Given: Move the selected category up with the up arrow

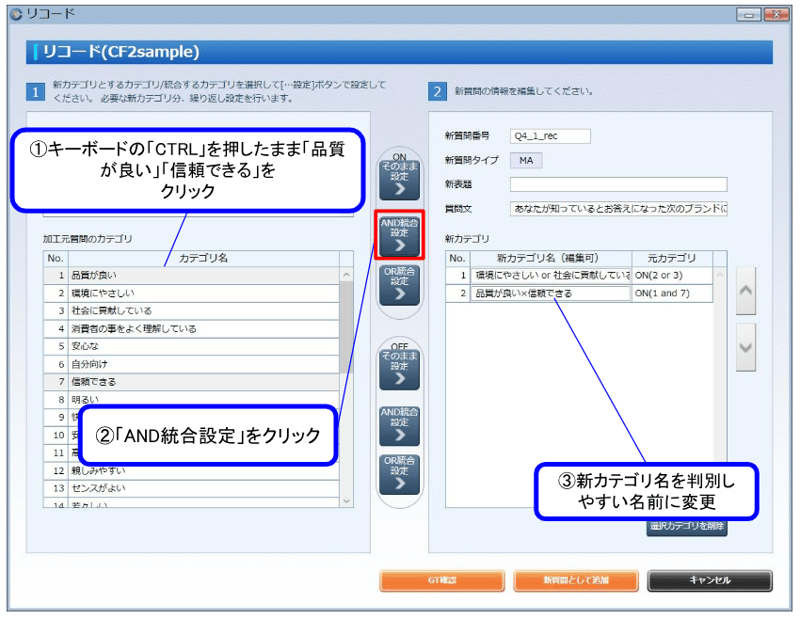Looking at the screenshot, I should pos(746,292).
